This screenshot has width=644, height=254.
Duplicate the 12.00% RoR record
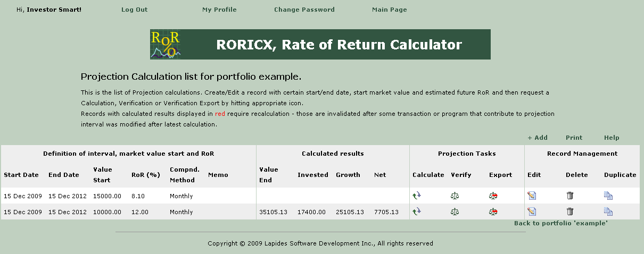[608, 211]
